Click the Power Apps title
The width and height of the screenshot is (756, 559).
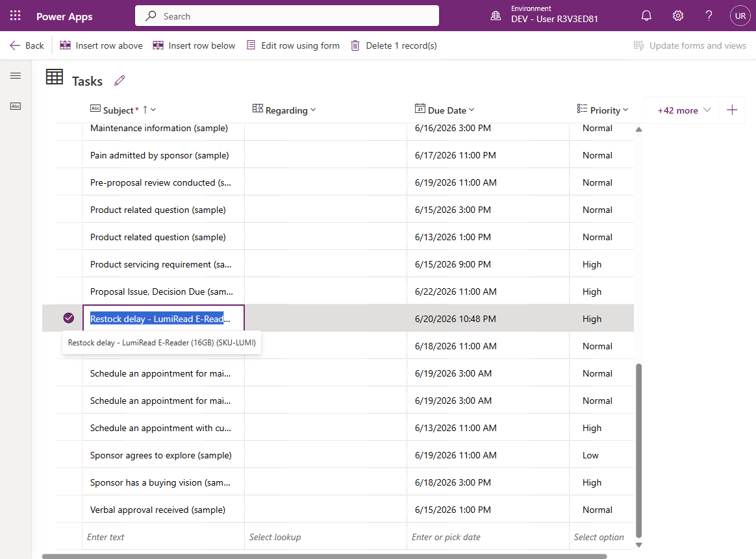[x=64, y=16]
